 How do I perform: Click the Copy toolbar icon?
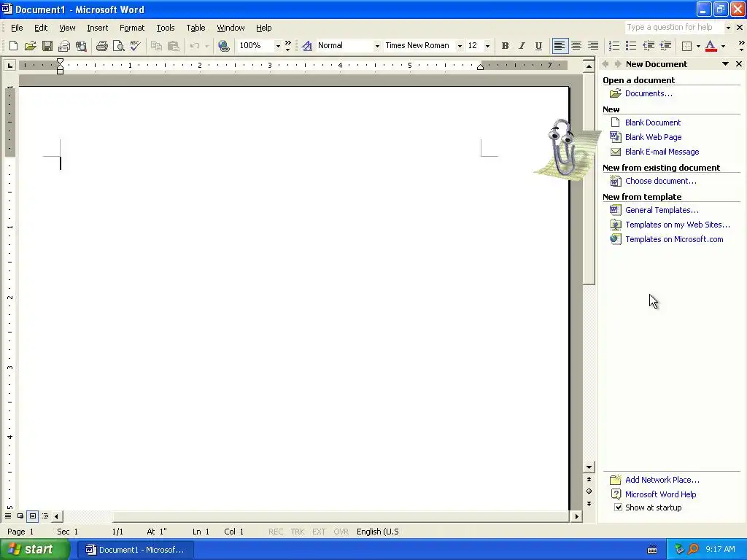click(156, 46)
